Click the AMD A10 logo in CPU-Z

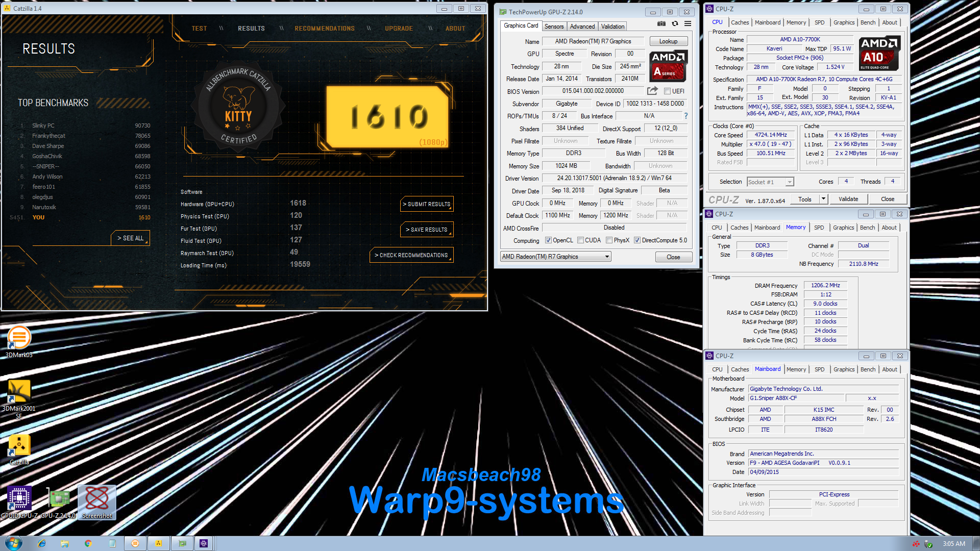[x=879, y=54]
